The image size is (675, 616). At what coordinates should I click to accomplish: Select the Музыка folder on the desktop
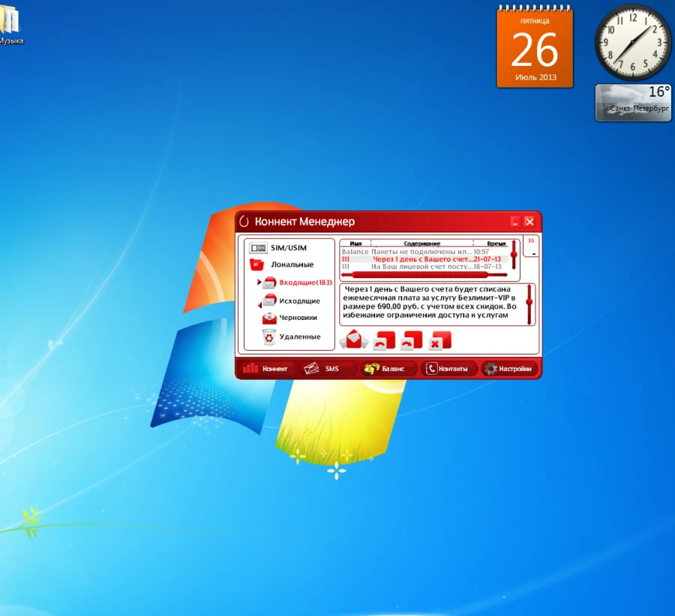[x=10, y=25]
